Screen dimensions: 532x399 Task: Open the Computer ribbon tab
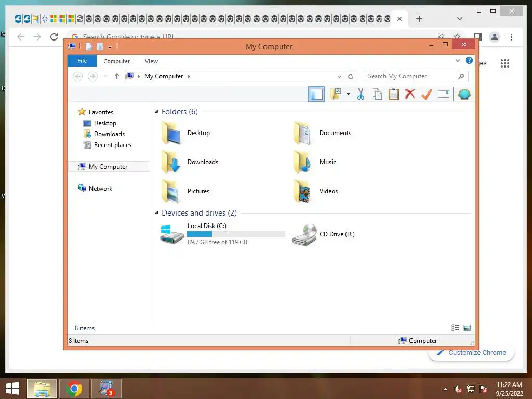click(117, 61)
